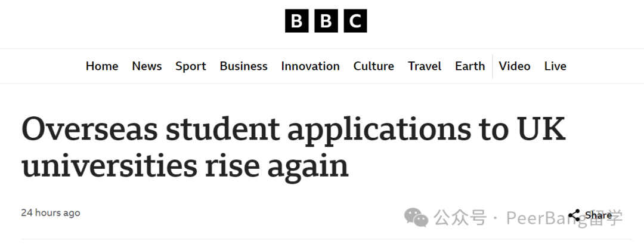Go to the Travel section

click(425, 66)
